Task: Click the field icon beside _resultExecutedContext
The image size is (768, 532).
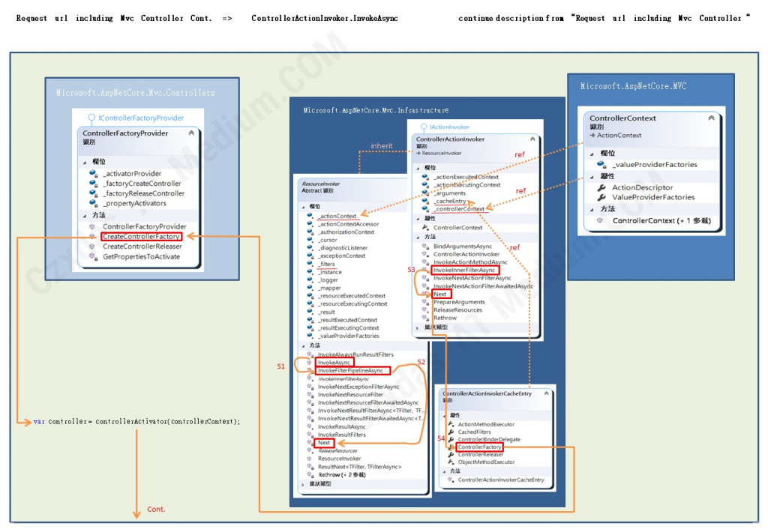Action: [x=310, y=320]
